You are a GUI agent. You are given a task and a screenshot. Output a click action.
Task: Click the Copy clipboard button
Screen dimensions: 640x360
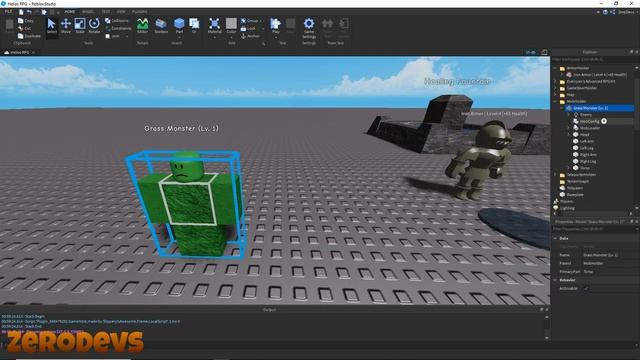click(26, 20)
